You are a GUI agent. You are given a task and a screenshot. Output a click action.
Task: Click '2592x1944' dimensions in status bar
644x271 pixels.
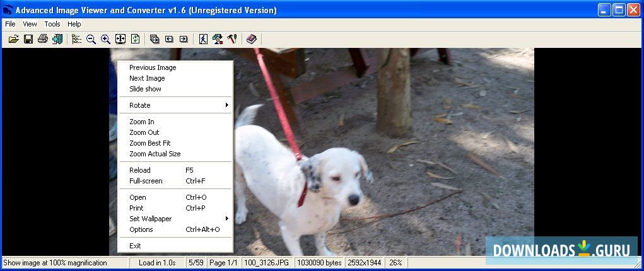tap(365, 262)
